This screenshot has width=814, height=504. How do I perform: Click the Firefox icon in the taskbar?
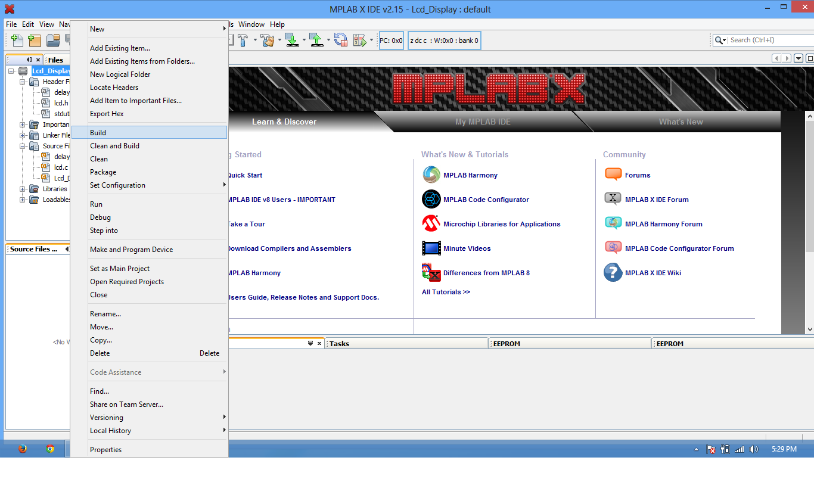click(23, 449)
